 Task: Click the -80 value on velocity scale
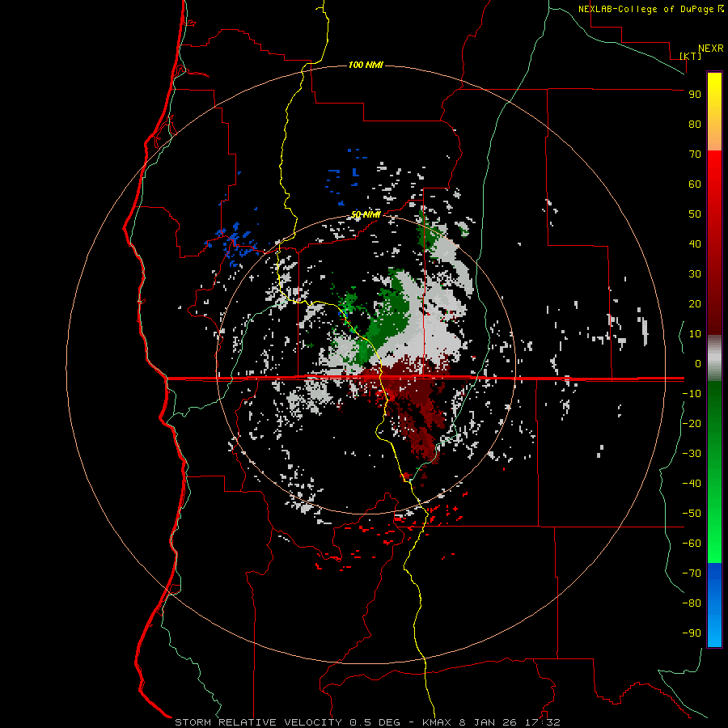(x=692, y=603)
